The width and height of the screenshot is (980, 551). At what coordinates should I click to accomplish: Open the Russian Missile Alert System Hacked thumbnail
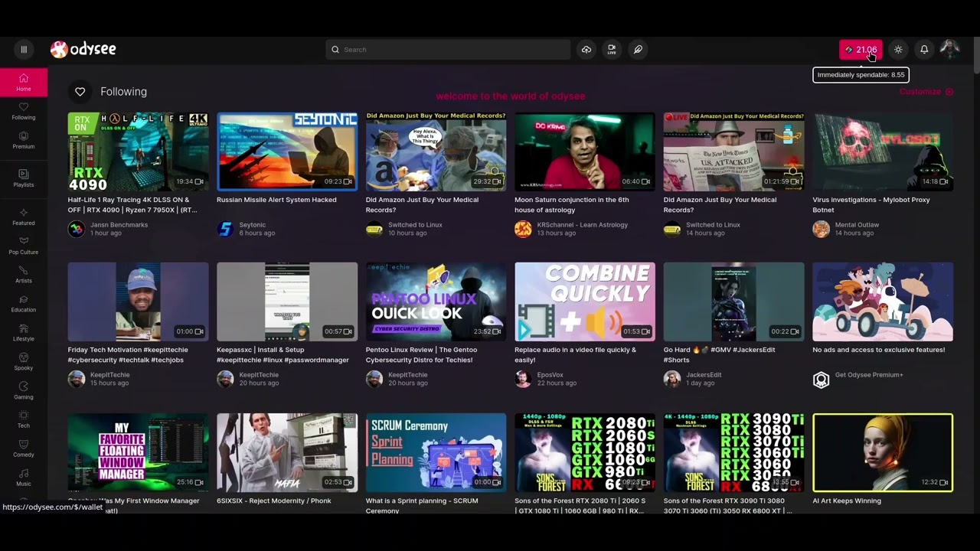(x=287, y=152)
